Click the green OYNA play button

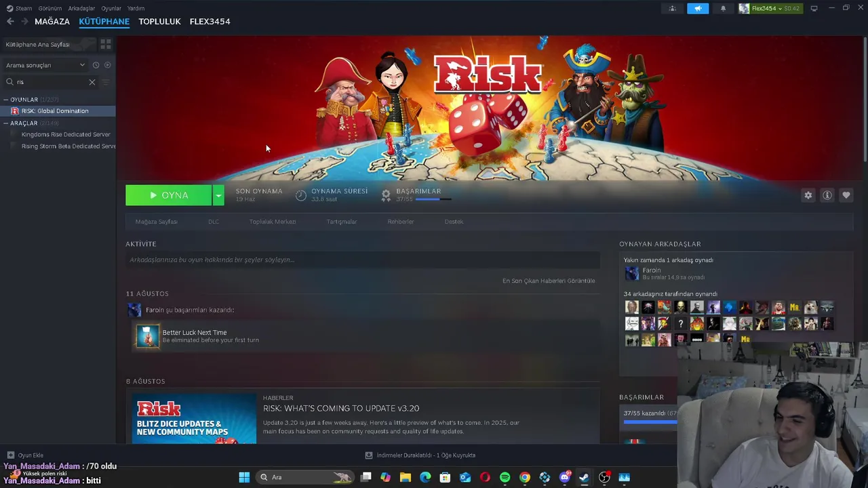[x=169, y=195]
